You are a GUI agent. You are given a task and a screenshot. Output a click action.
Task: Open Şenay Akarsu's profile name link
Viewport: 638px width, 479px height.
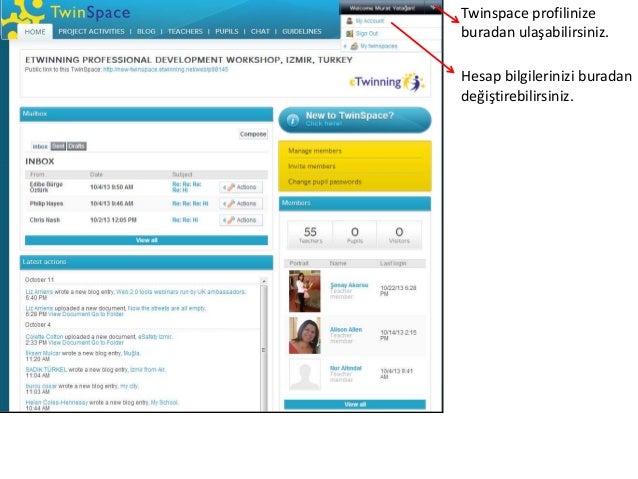click(349, 285)
